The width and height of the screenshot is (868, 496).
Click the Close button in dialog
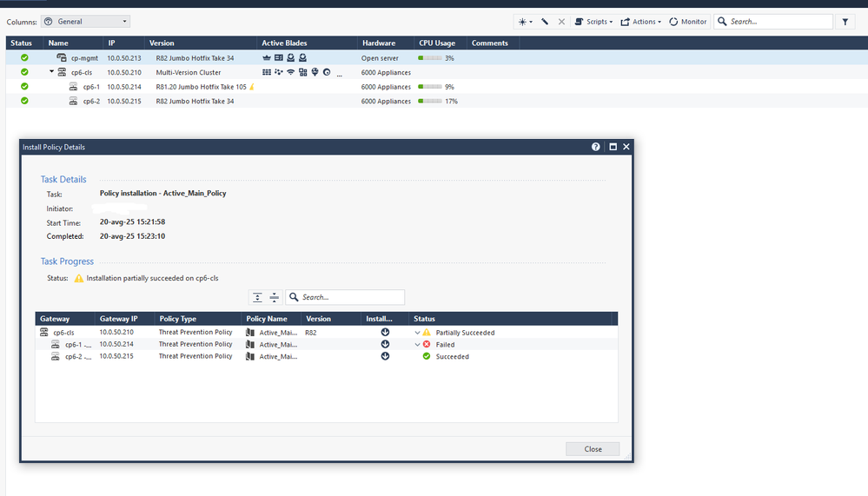(x=593, y=449)
